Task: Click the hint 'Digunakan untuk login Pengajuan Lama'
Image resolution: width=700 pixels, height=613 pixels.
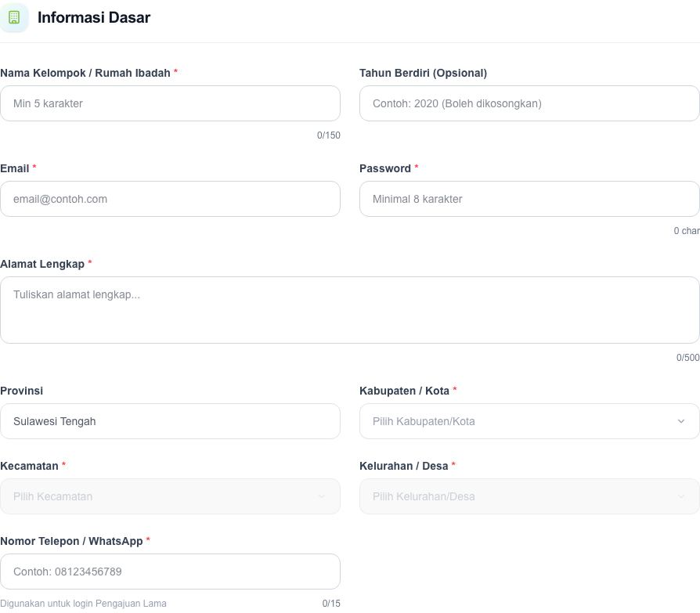Action: pyautogui.click(x=83, y=604)
